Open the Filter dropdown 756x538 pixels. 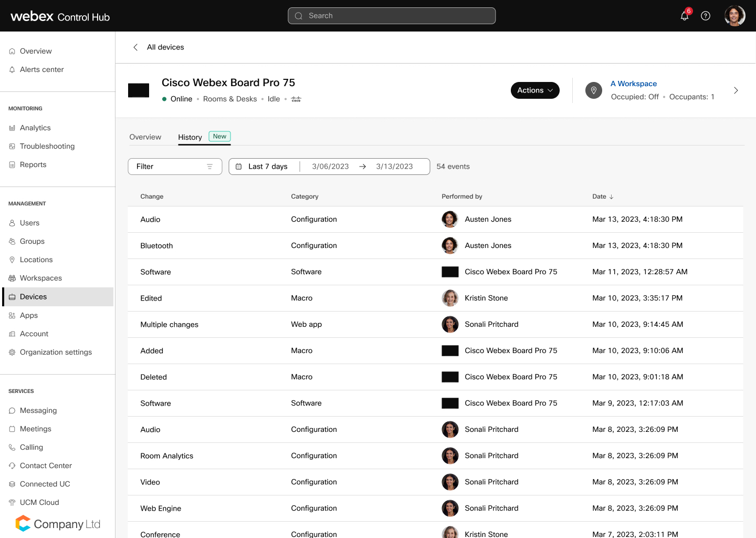(x=175, y=167)
